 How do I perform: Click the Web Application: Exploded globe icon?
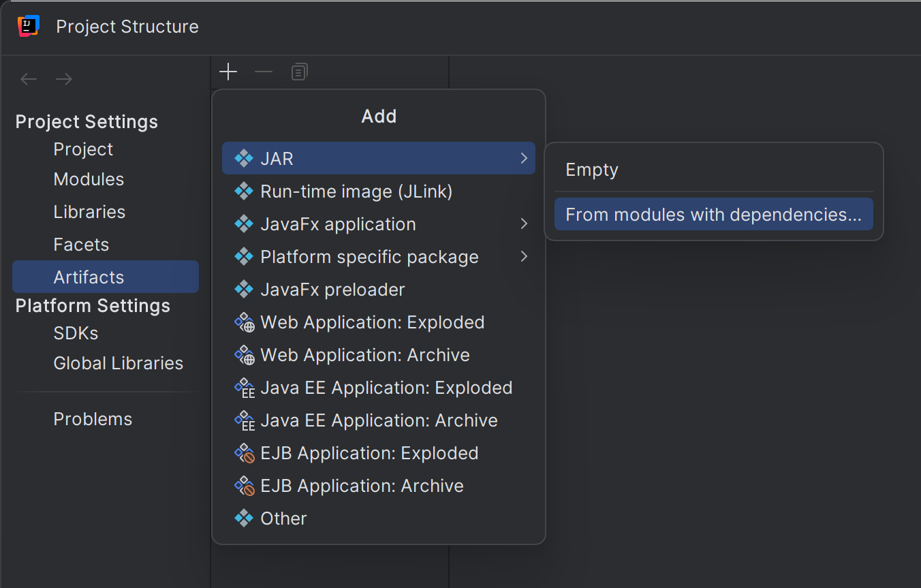click(244, 322)
